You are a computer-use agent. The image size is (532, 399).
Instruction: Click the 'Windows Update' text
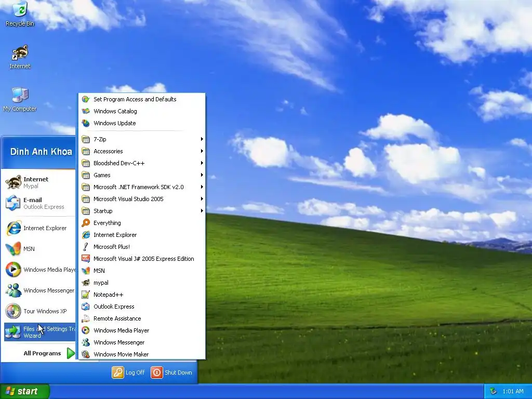click(114, 123)
